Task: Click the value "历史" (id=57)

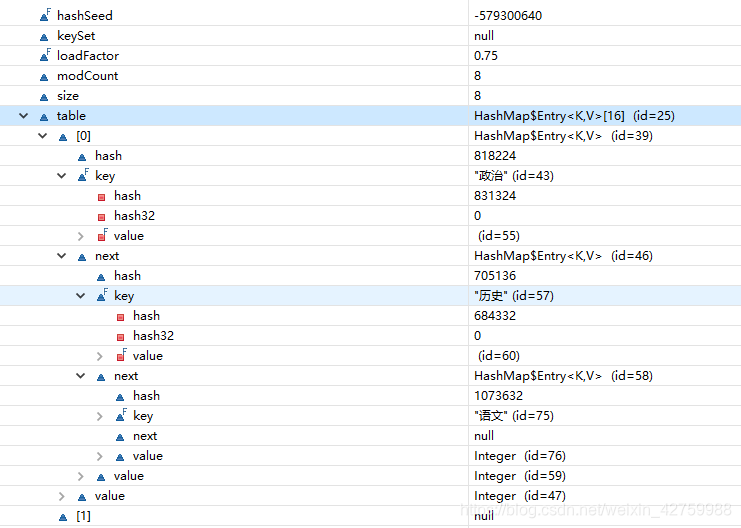Action: pos(514,296)
